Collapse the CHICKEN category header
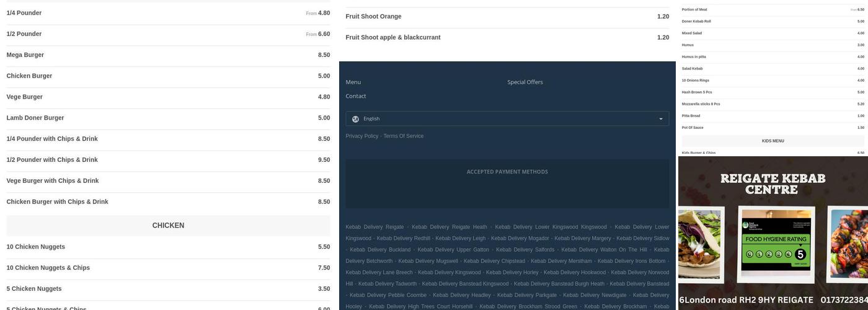Screen dimensions: 868x310 click(x=168, y=226)
